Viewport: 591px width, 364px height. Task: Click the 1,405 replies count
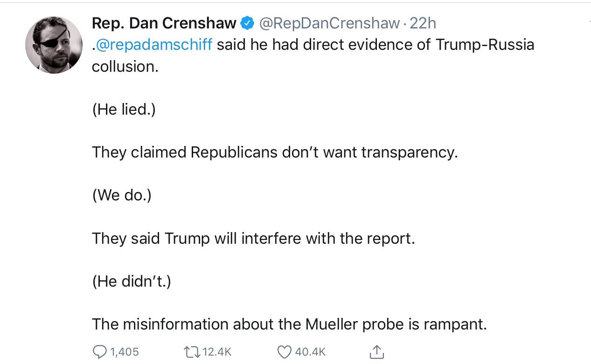coord(125,351)
